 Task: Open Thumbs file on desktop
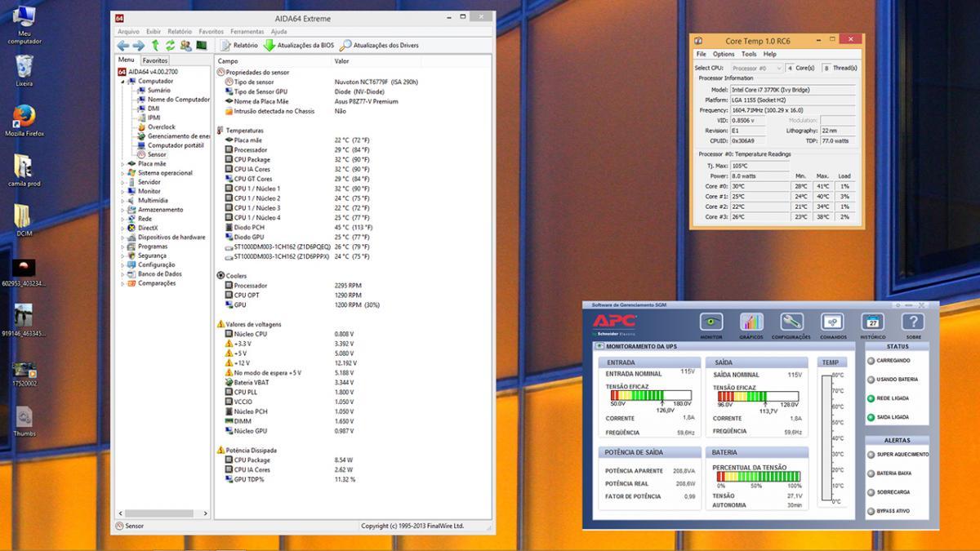[x=24, y=422]
